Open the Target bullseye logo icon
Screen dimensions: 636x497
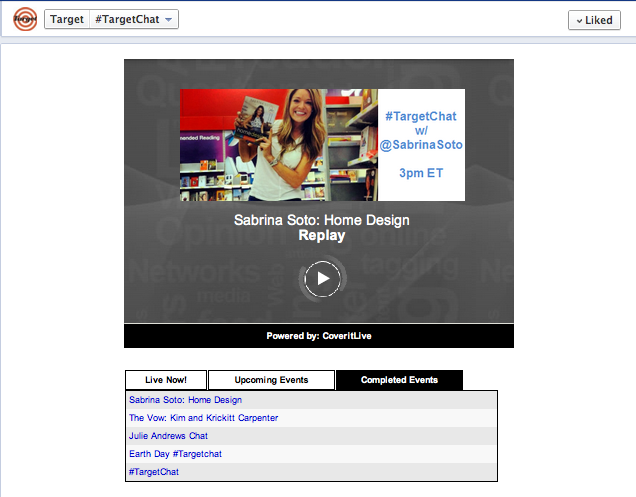pos(25,19)
